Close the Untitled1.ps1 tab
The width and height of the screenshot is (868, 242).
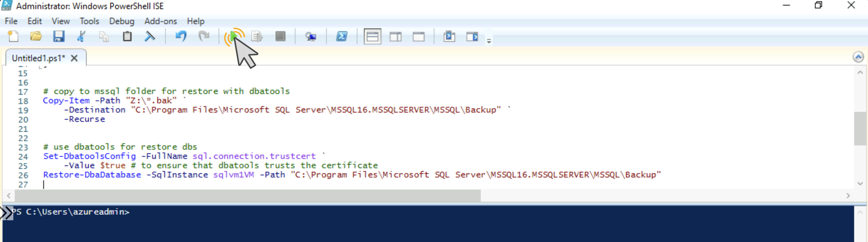pos(74,58)
